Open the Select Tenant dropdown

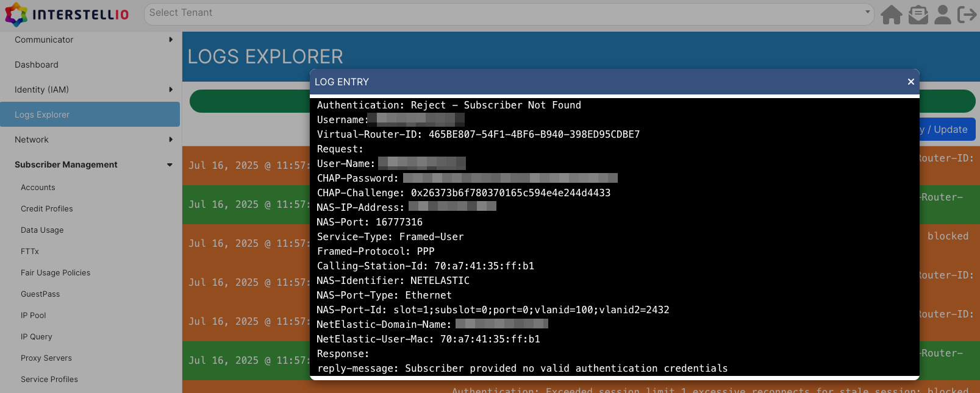pyautogui.click(x=509, y=13)
